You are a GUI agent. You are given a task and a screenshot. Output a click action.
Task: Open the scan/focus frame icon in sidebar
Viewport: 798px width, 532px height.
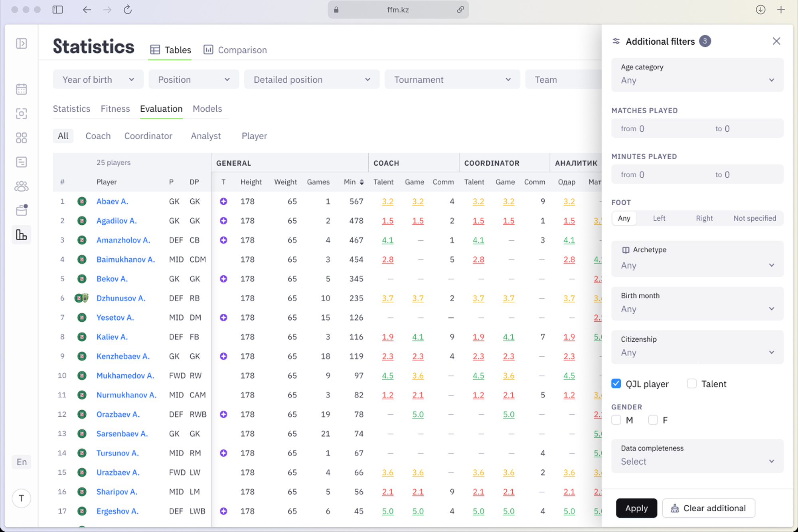click(x=22, y=114)
